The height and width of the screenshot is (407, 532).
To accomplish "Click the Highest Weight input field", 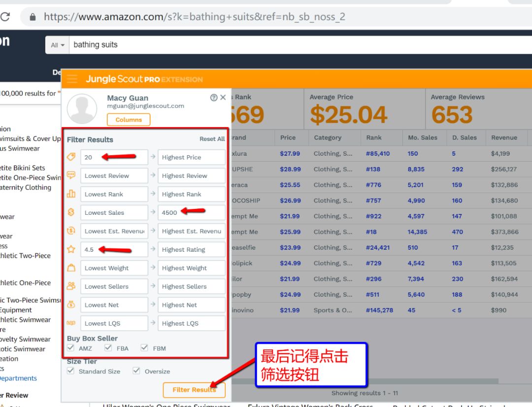I will (x=191, y=268).
